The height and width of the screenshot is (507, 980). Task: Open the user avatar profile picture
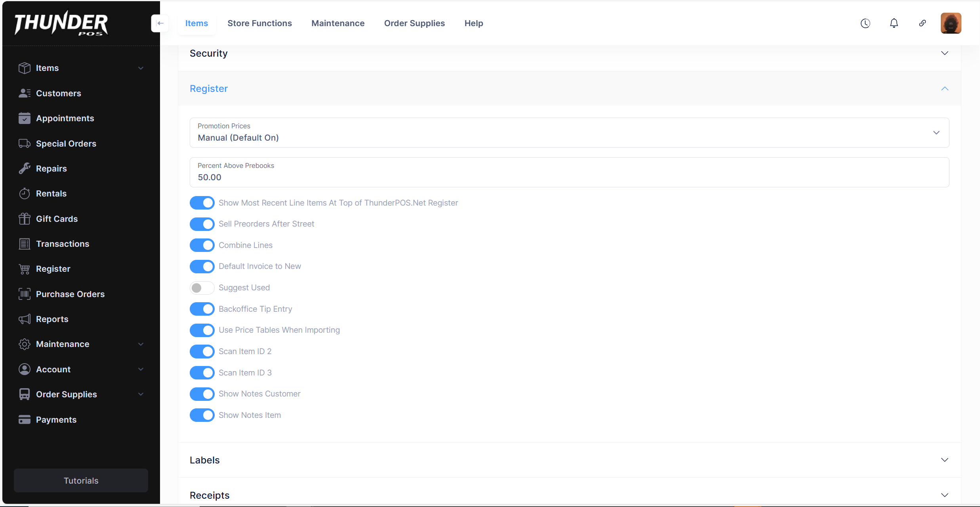point(951,23)
